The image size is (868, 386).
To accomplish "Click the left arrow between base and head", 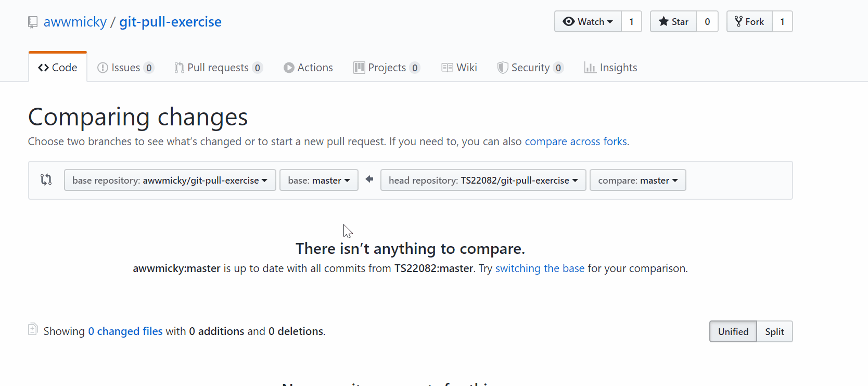I will 369,179.
